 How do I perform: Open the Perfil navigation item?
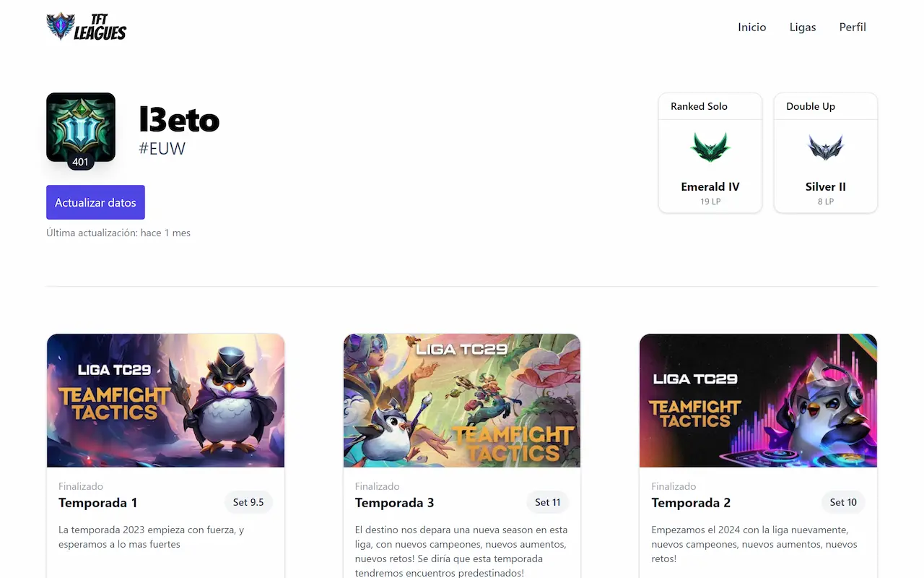click(x=852, y=27)
